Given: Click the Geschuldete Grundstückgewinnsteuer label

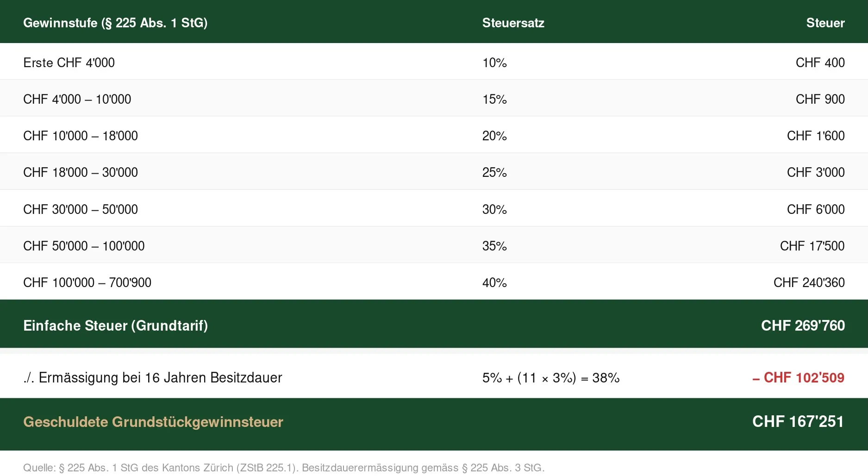Looking at the screenshot, I should 153,422.
